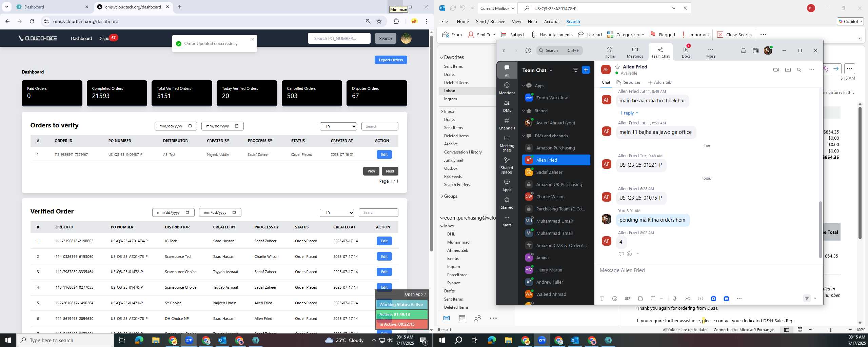Start video call with Allen Fried

[x=776, y=70]
